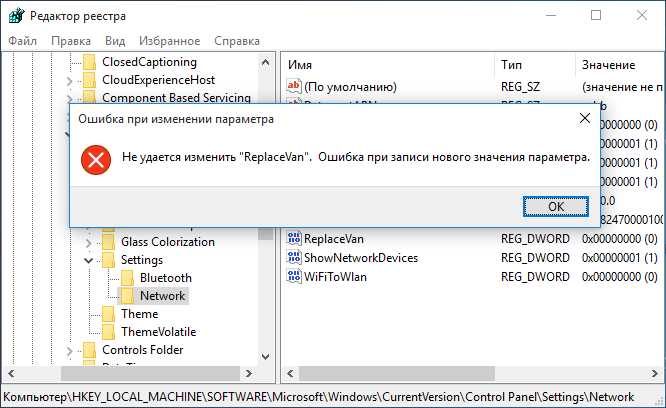Screen dimensions: 666x408
Task: Click the (По умолчанию) string value icon
Action: click(x=293, y=86)
